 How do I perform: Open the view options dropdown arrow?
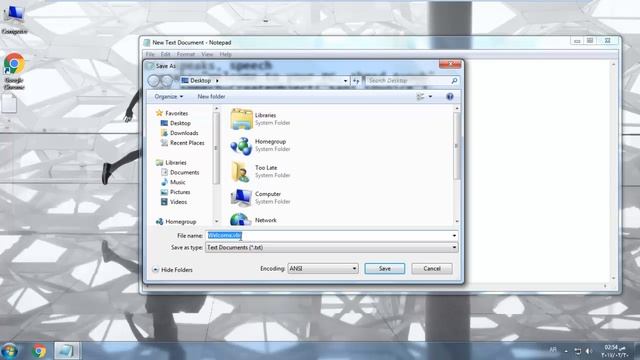[430, 97]
